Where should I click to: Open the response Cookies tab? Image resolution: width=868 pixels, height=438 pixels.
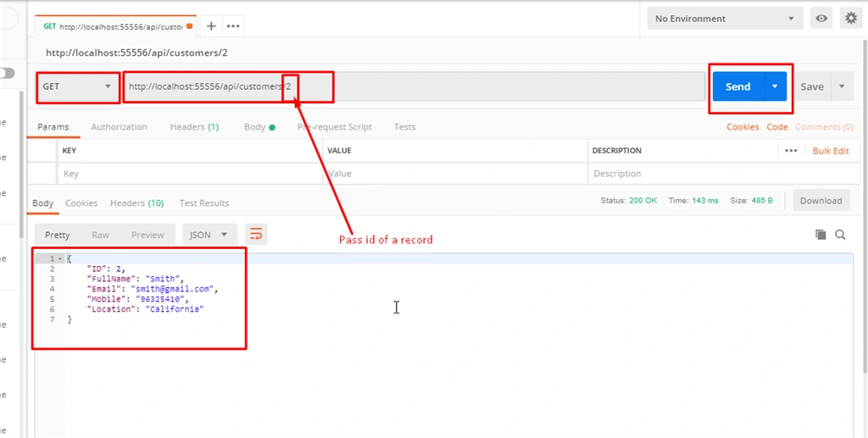[81, 203]
